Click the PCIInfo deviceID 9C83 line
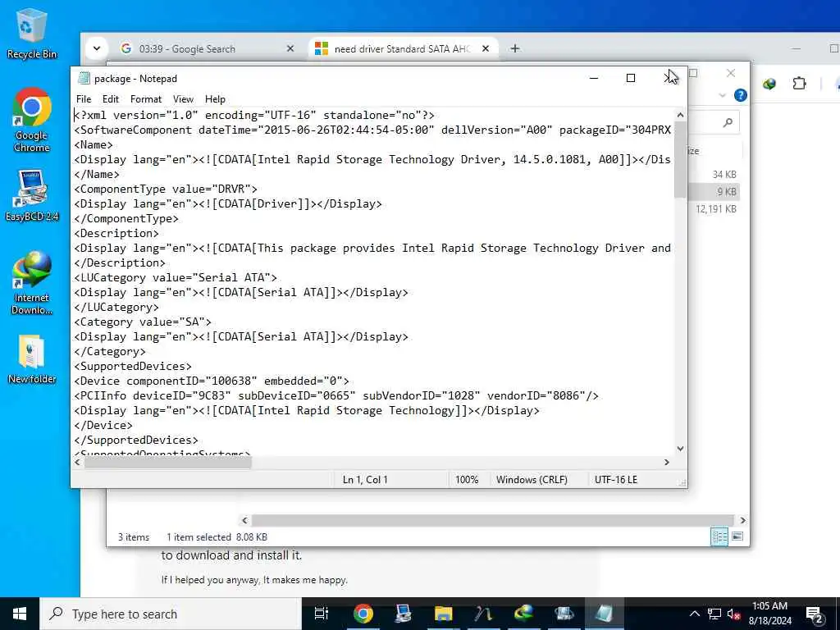The image size is (840, 630). [336, 396]
